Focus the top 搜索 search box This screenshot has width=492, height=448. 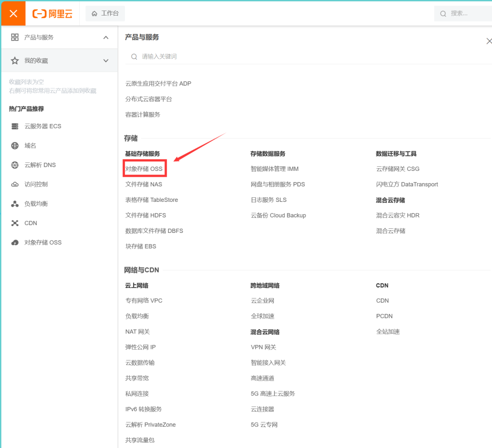(x=463, y=14)
